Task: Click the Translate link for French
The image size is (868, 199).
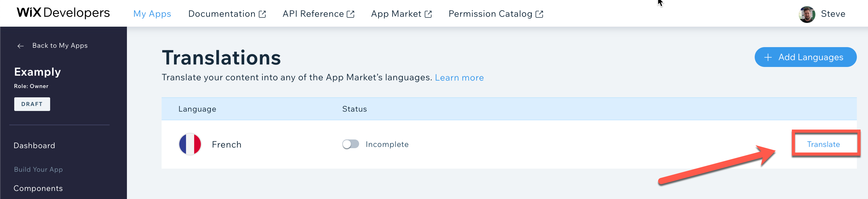Action: pos(823,144)
